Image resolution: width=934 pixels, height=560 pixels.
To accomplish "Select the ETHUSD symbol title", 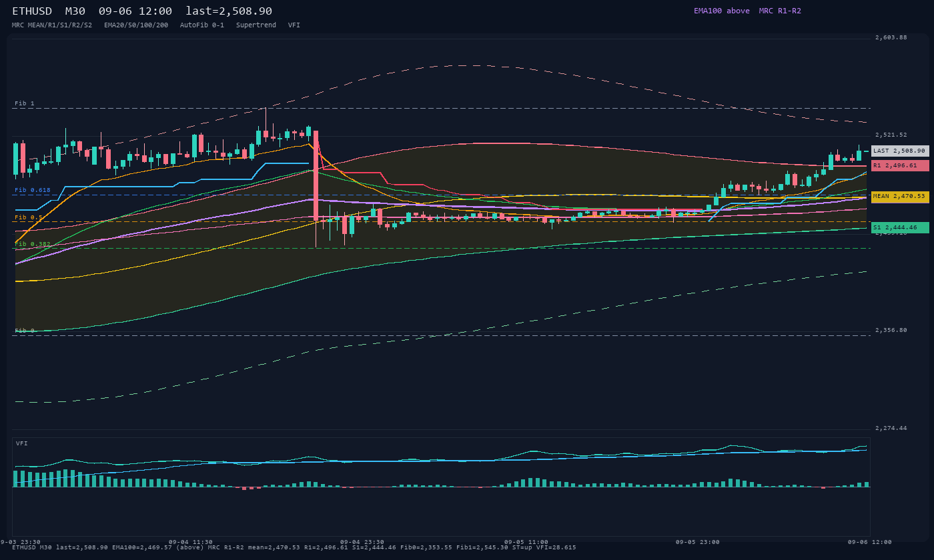I will click(x=32, y=11).
